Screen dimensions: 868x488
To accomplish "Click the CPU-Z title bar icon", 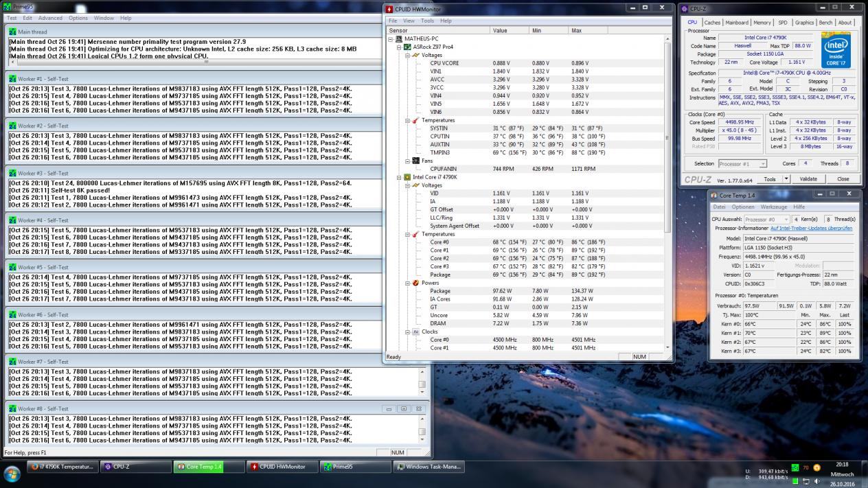I will [684, 8].
